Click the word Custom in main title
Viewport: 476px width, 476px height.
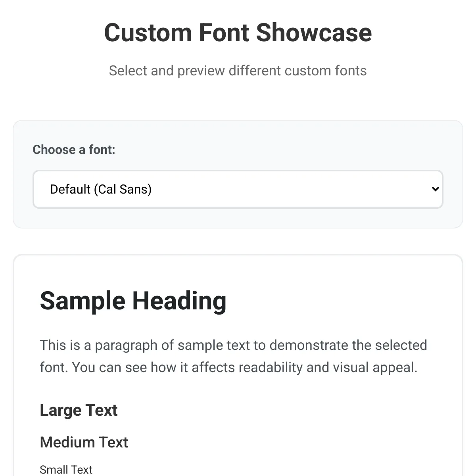[148, 32]
